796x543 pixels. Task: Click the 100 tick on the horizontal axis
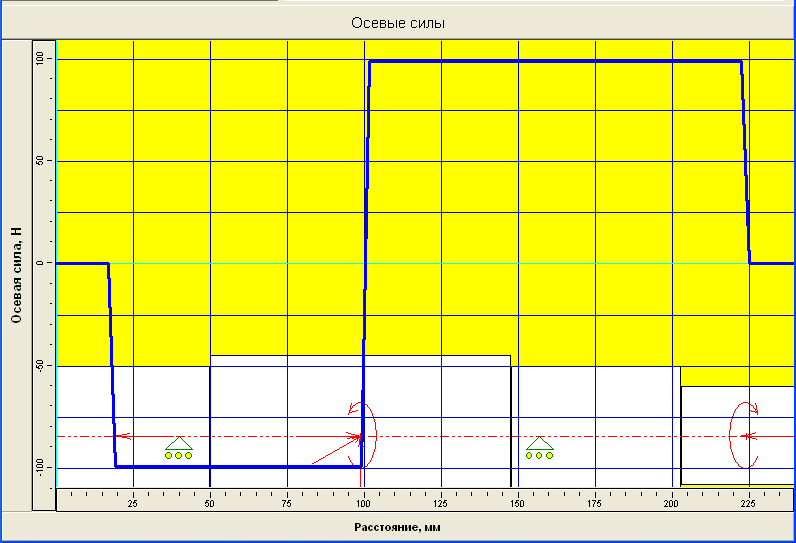363,503
